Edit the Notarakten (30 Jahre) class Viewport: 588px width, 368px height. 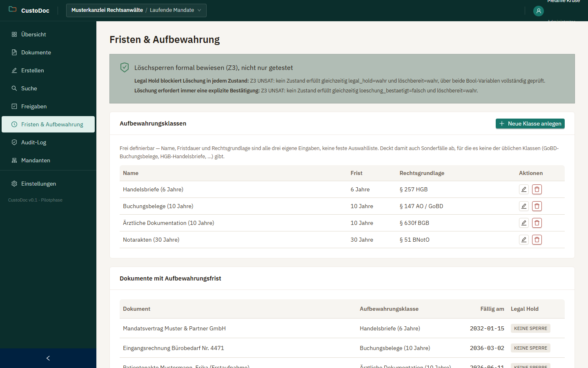coord(524,240)
